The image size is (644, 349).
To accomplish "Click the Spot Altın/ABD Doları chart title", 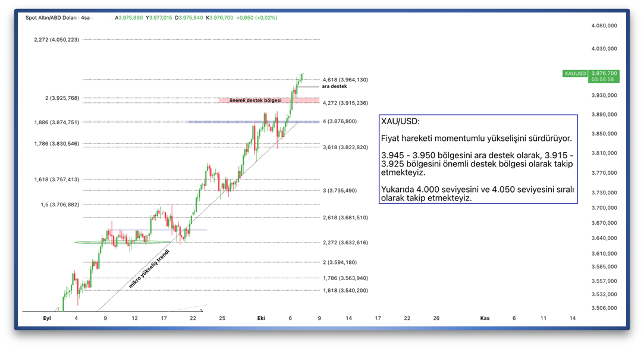I will coord(59,18).
